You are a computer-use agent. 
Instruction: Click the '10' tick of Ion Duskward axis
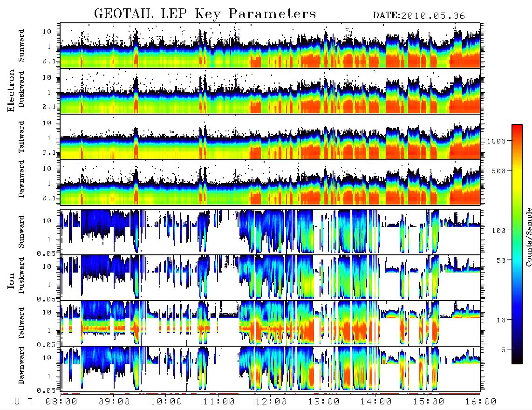click(47, 267)
